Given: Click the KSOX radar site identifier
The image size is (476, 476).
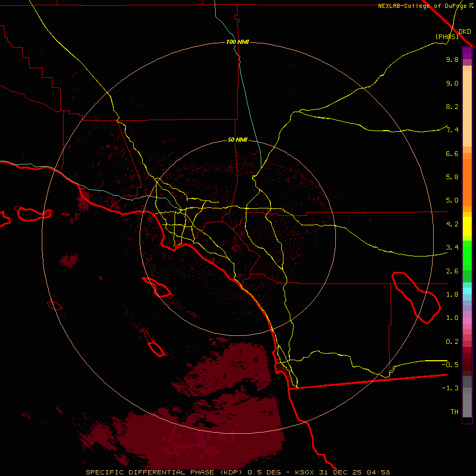Looking at the screenshot, I should [305, 472].
